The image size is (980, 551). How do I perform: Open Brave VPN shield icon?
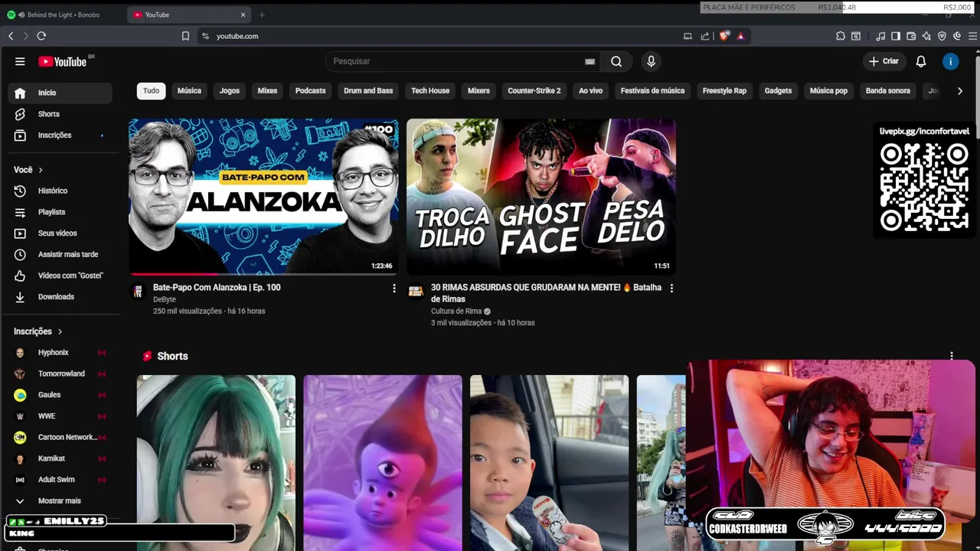coord(942,36)
